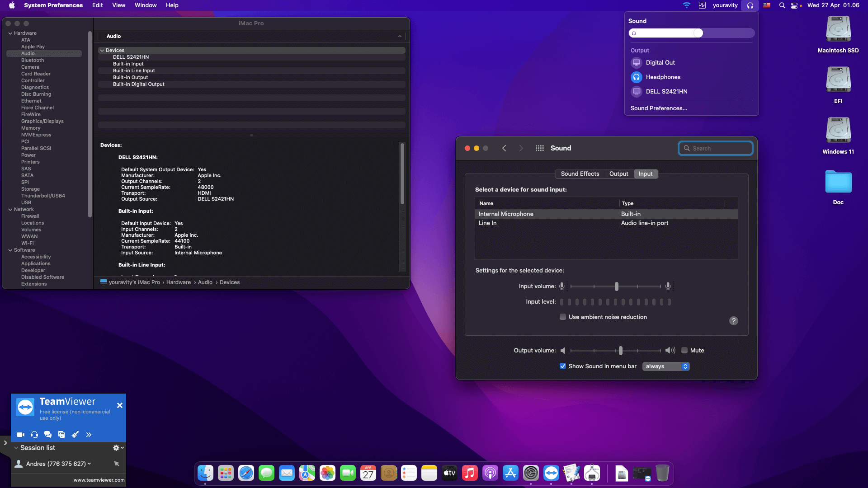Click the TeamViewer icon in the Dock
This screenshot has width=868, height=488.
tap(552, 473)
